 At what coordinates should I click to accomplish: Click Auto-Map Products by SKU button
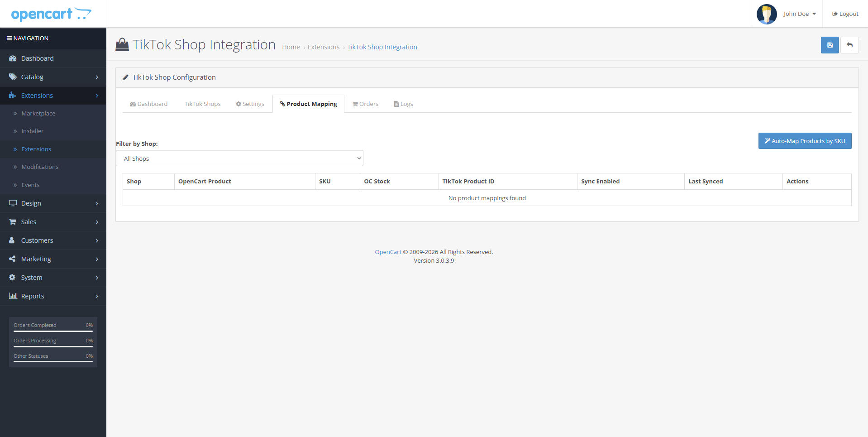coord(805,141)
